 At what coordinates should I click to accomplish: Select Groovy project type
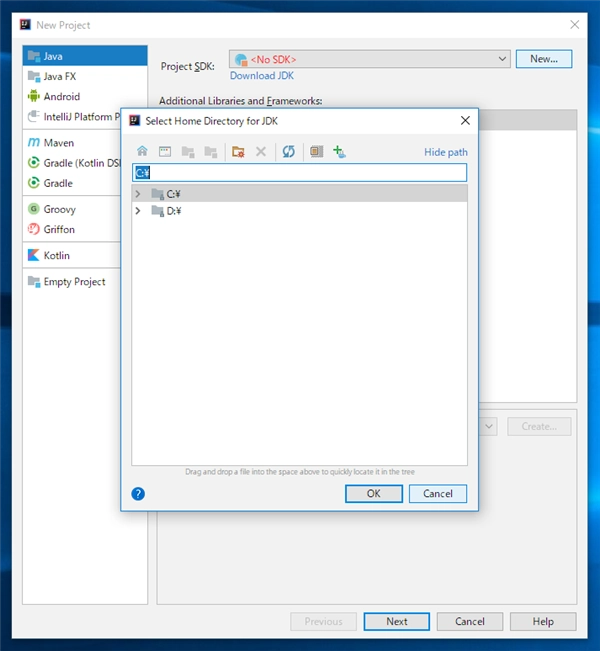[x=72, y=209]
